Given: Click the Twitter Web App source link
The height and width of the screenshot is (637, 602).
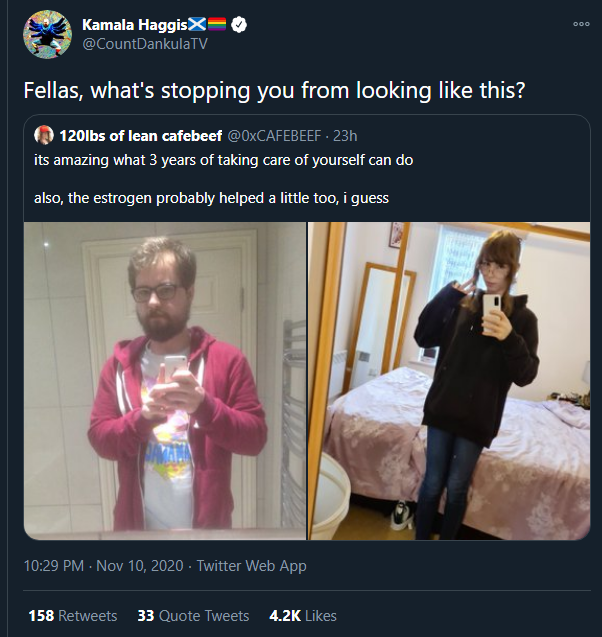Looking at the screenshot, I should tap(251, 566).
